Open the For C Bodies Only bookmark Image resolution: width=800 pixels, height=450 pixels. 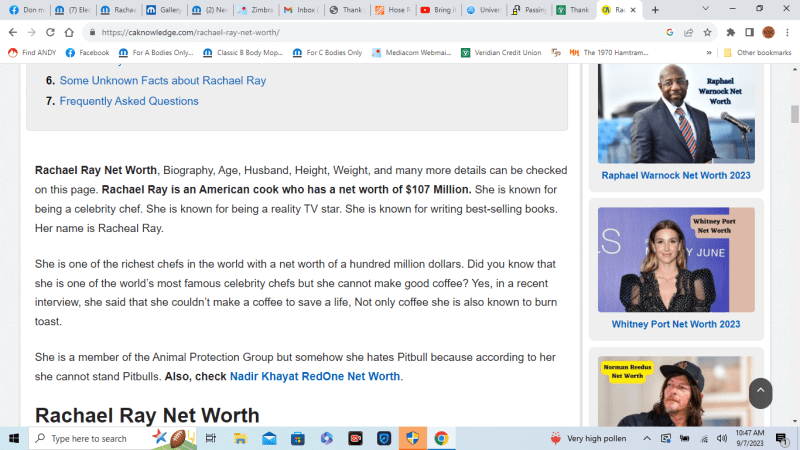point(328,53)
